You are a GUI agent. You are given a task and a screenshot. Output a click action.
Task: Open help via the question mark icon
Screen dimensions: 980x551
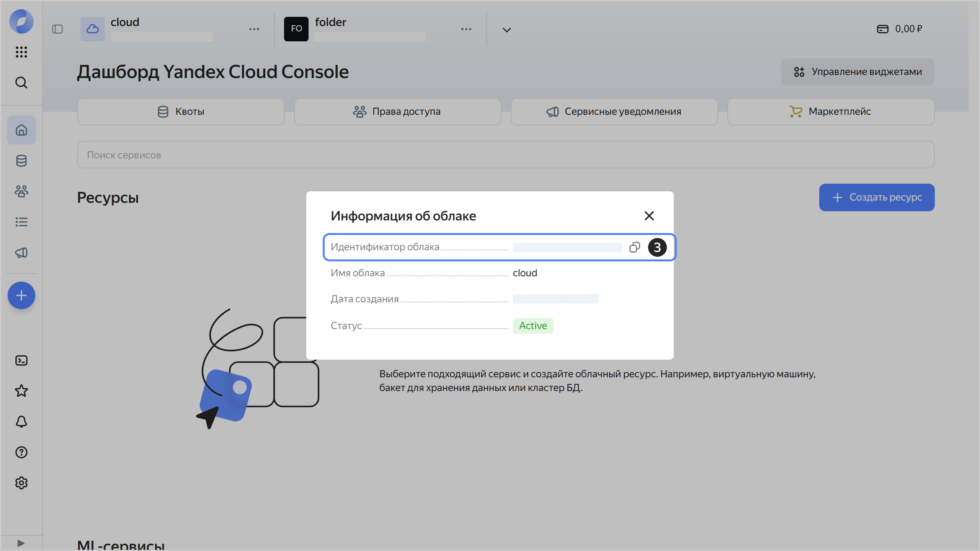coord(21,452)
